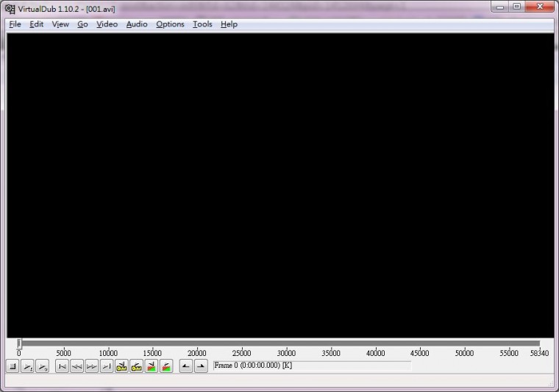This screenshot has width=559, height=392.
Task: Set the selection start mark-in
Action: coord(186,366)
